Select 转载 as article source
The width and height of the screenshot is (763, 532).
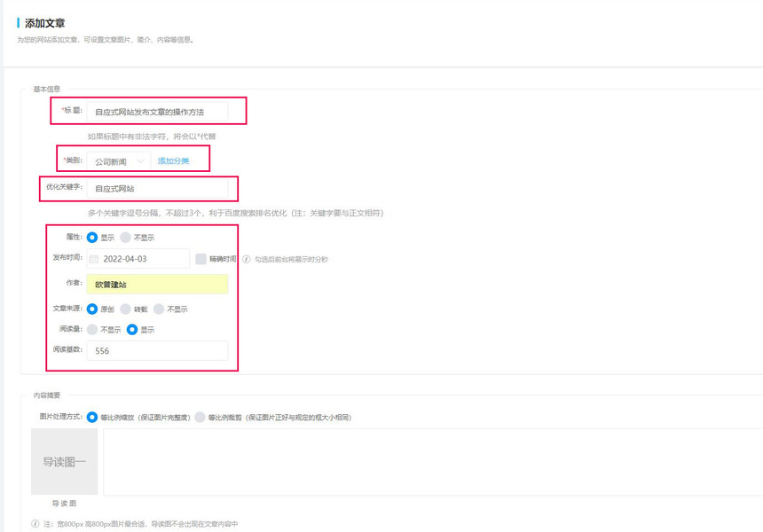click(126, 309)
